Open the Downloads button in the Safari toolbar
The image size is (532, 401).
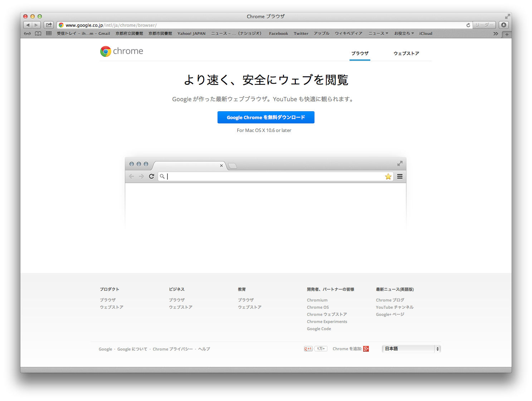click(504, 25)
